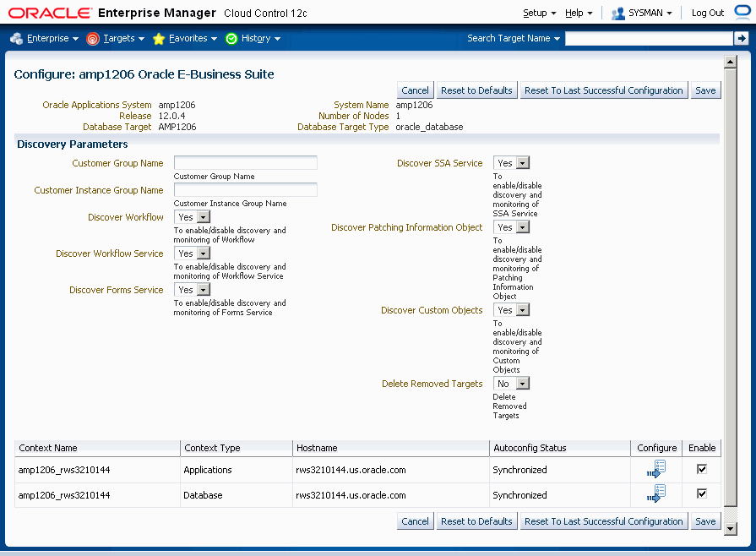The image size is (756, 556).
Task: Click the bottom Cancel button
Action: point(415,521)
